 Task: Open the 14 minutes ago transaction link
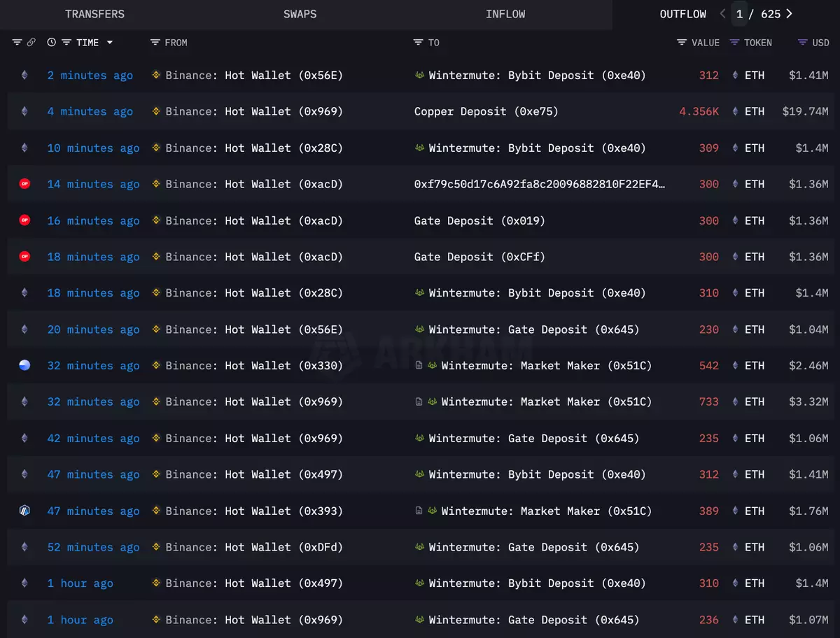click(94, 185)
